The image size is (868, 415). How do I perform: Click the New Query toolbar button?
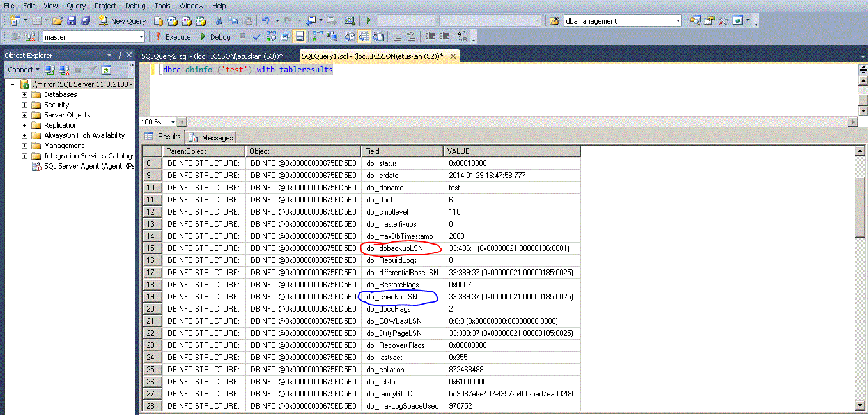coord(122,21)
